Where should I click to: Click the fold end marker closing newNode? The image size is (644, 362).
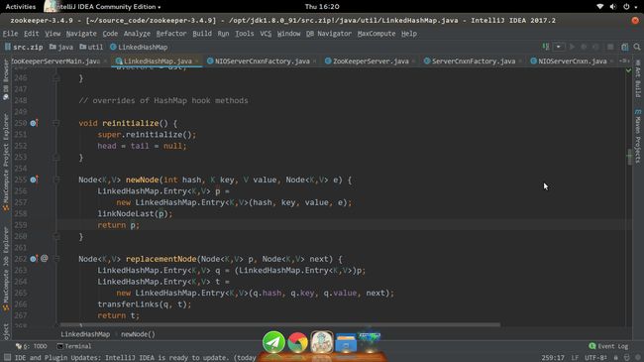tap(56, 236)
